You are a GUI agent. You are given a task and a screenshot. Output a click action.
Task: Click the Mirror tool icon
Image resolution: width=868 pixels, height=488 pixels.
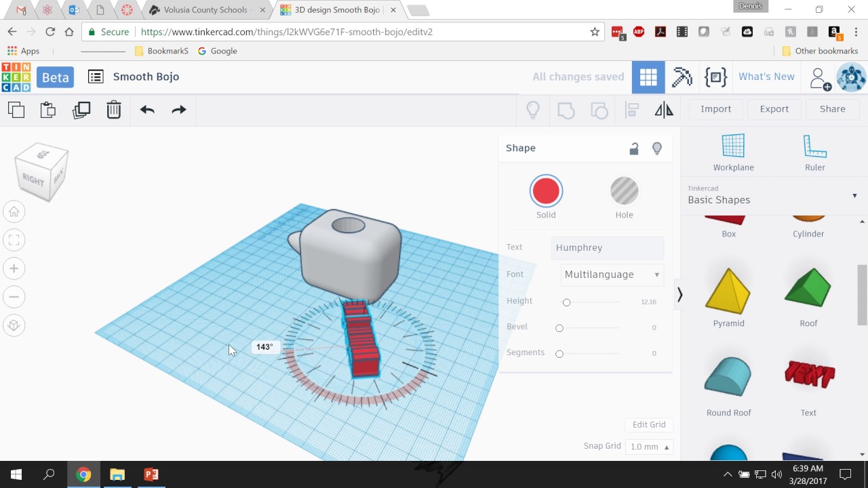(x=663, y=110)
